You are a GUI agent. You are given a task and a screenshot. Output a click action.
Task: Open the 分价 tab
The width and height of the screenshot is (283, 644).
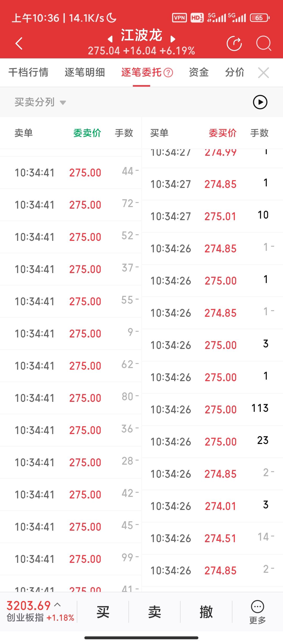(x=235, y=73)
